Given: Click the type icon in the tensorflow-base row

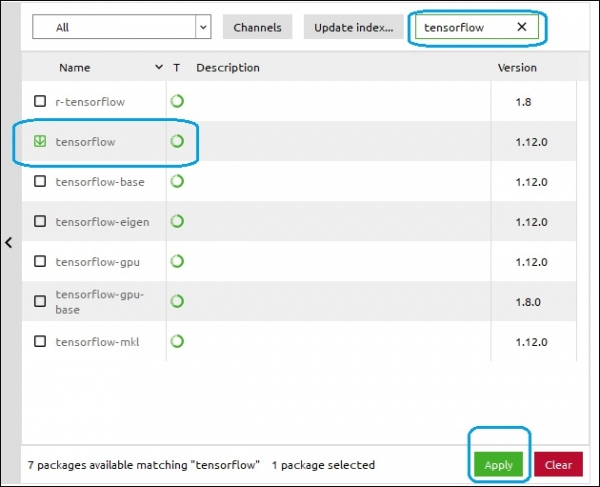Looking at the screenshot, I should (177, 181).
